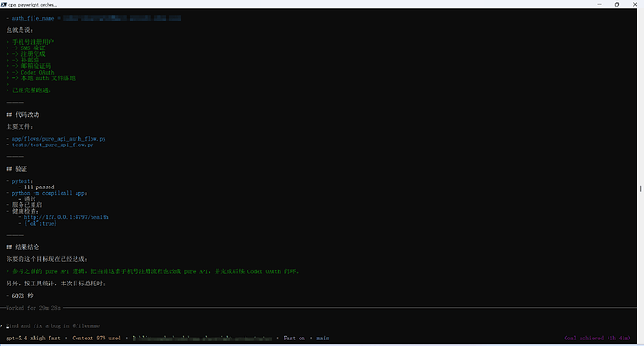This screenshot has width=644, height=346.
Task: Click the '手机号注册用户' quoted line
Action: click(33, 42)
